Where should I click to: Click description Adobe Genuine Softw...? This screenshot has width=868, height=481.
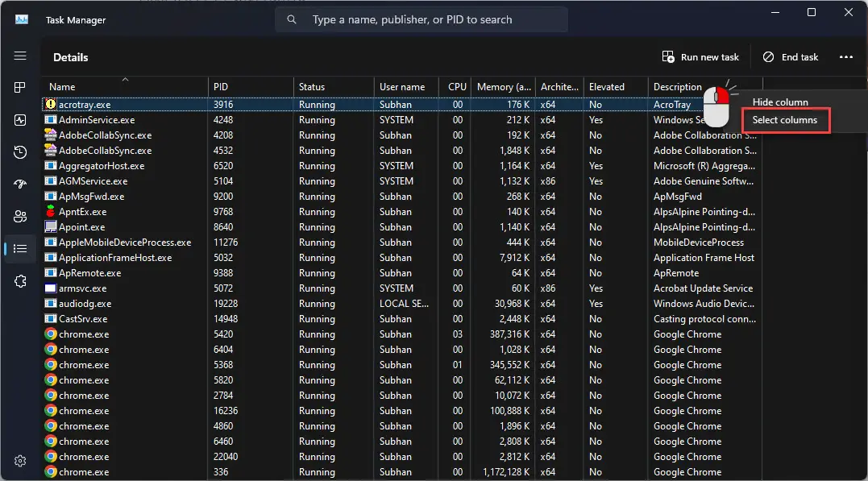pyautogui.click(x=703, y=181)
